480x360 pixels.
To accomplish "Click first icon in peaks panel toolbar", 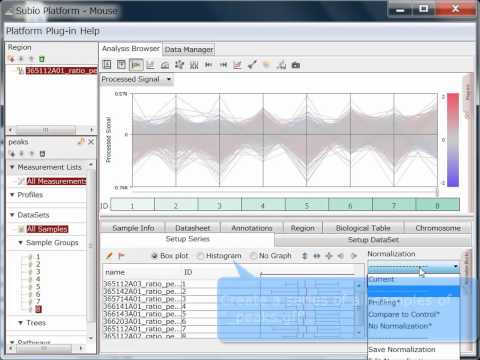I will (12, 154).
